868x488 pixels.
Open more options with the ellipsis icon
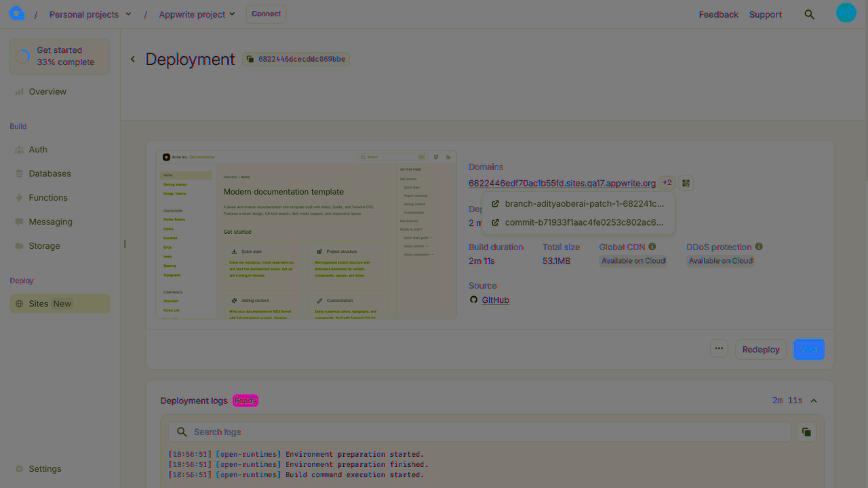coord(719,348)
